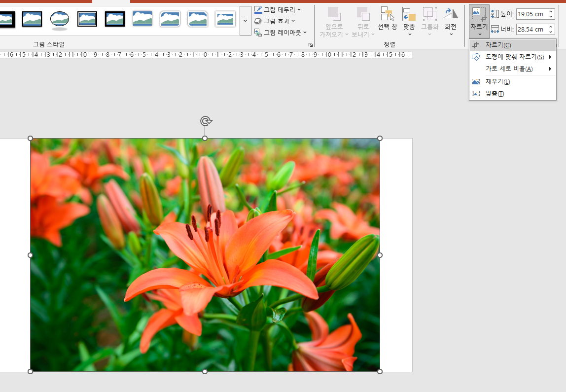Open the 그림 레이아웃 (picture layout) dropdown
Viewport: 566px width, 392px height.
[x=281, y=33]
